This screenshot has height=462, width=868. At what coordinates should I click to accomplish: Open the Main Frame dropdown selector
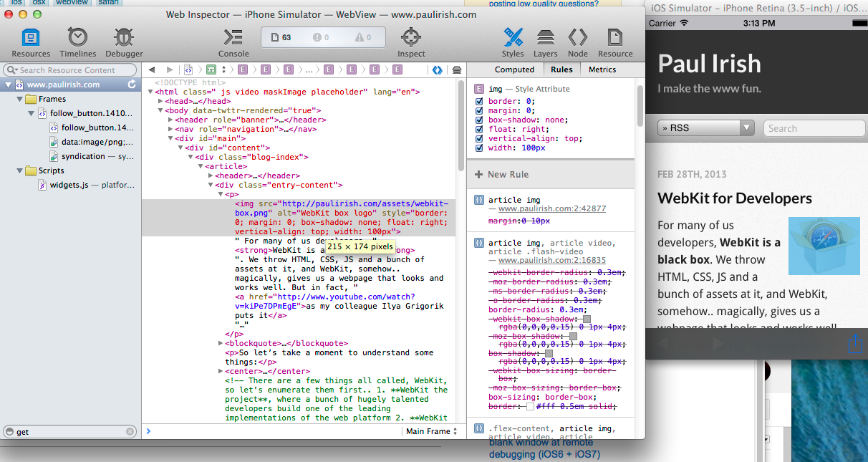428,431
